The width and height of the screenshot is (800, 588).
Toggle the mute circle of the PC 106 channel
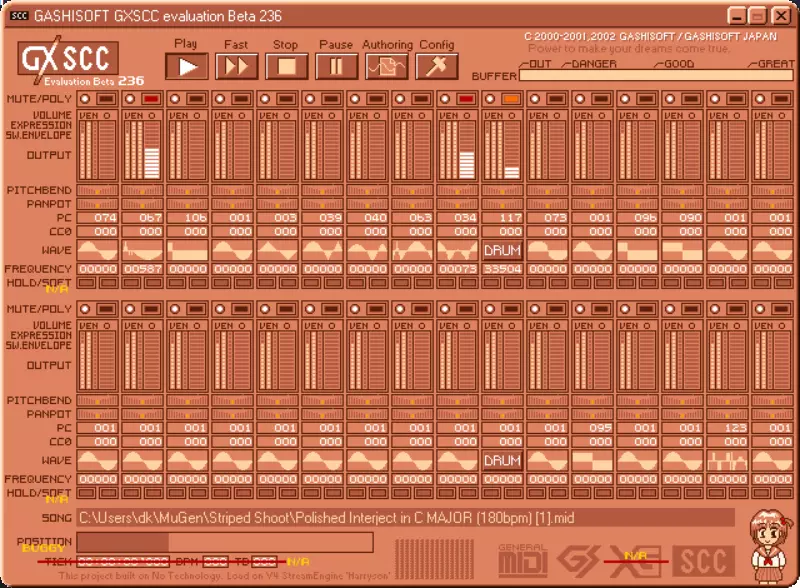click(x=175, y=99)
